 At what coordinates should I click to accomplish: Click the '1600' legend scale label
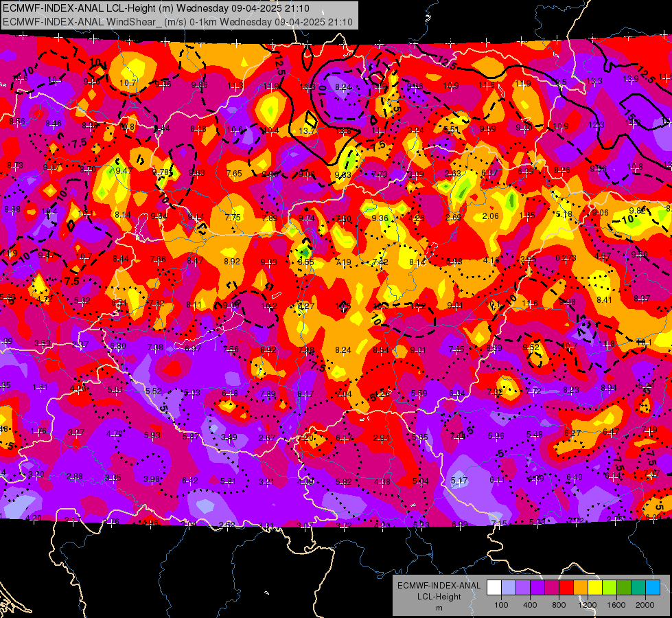(x=616, y=605)
